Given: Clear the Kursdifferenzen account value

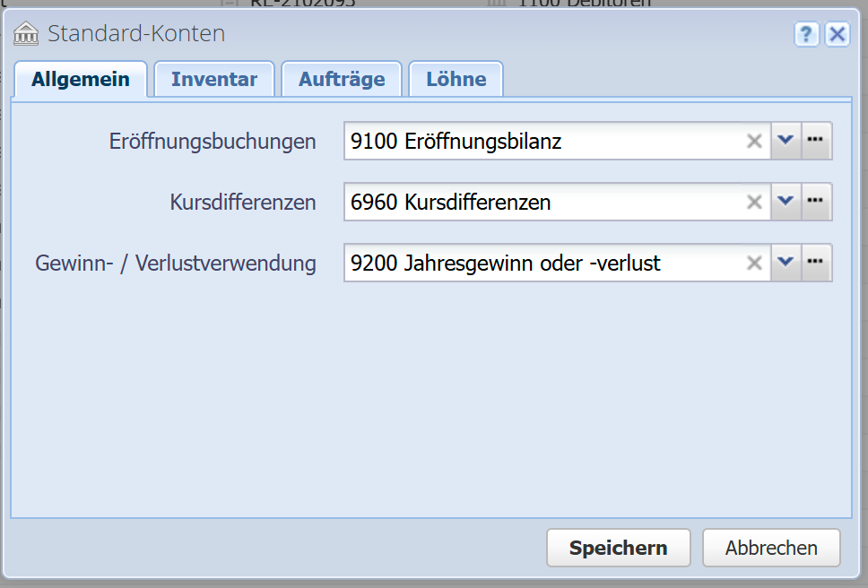Looking at the screenshot, I should 754,202.
